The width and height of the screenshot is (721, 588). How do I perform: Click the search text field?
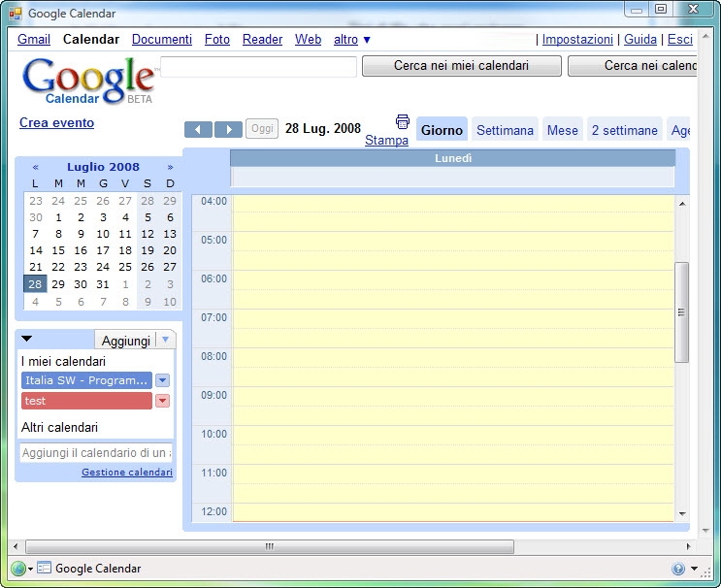[258, 67]
